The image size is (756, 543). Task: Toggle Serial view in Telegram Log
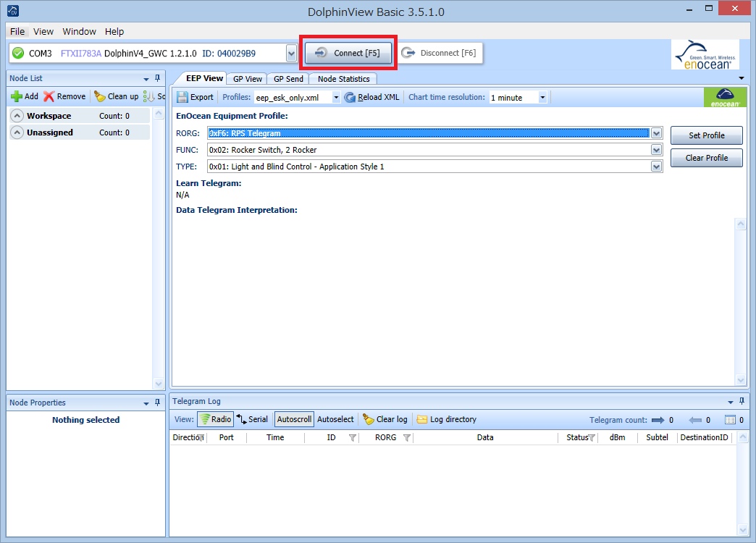point(252,419)
